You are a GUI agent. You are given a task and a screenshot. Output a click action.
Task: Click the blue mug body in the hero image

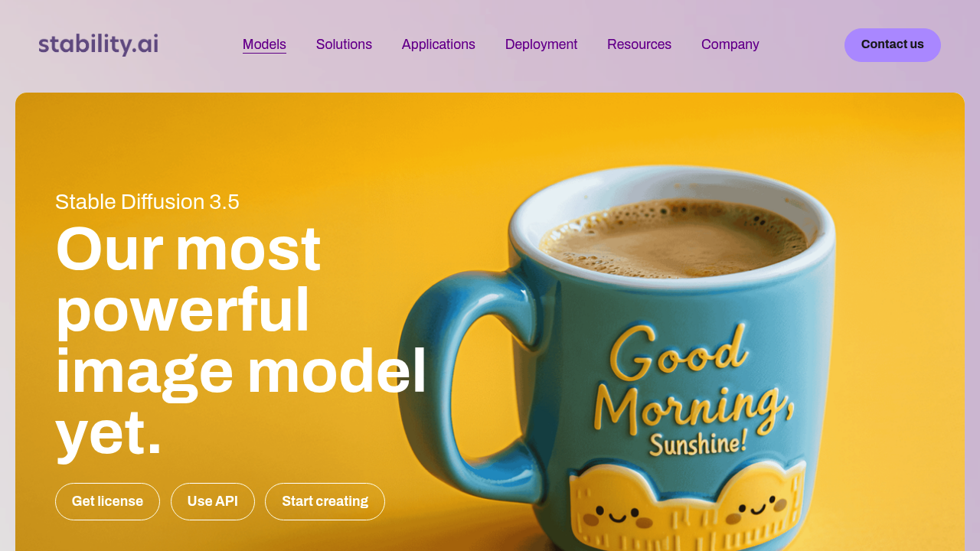[689, 383]
